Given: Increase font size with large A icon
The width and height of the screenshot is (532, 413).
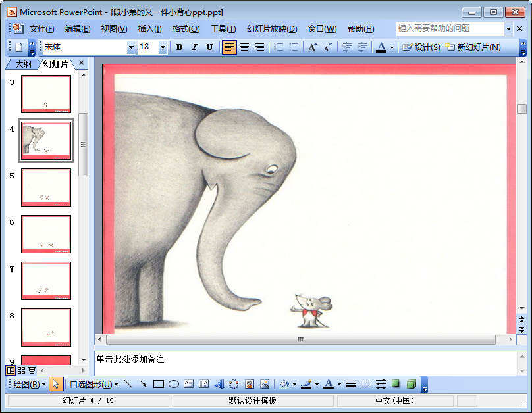Looking at the screenshot, I should pyautogui.click(x=313, y=47).
